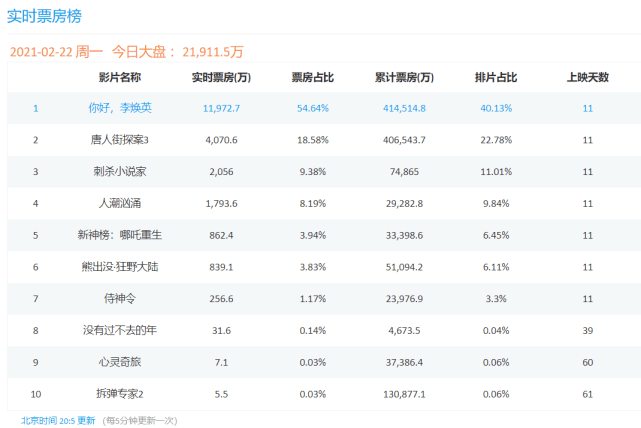This screenshot has width=641, height=428.
Task: Click release days 61
Action: (587, 395)
